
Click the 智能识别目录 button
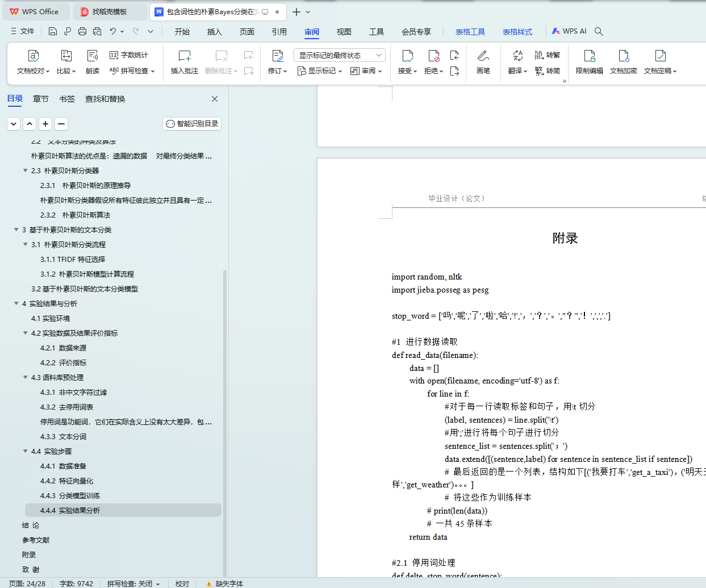tap(192, 124)
